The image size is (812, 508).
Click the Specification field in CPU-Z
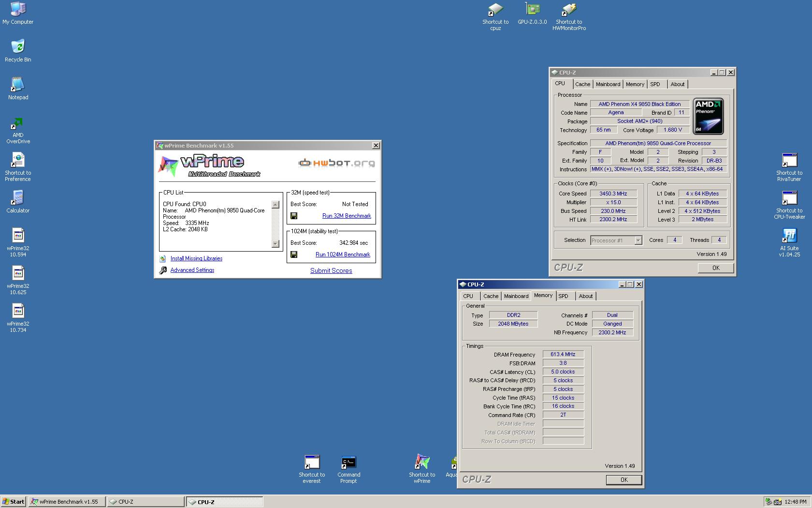pos(658,143)
